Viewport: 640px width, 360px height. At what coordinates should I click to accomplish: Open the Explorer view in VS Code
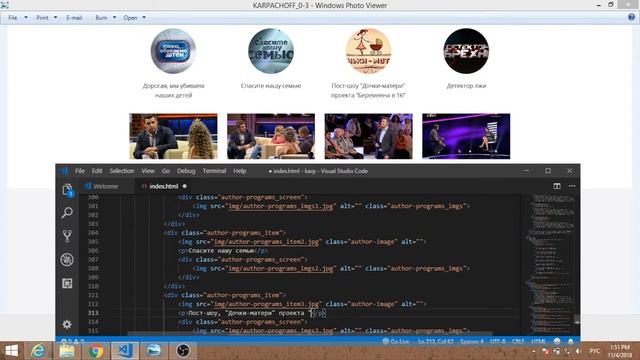click(x=67, y=190)
